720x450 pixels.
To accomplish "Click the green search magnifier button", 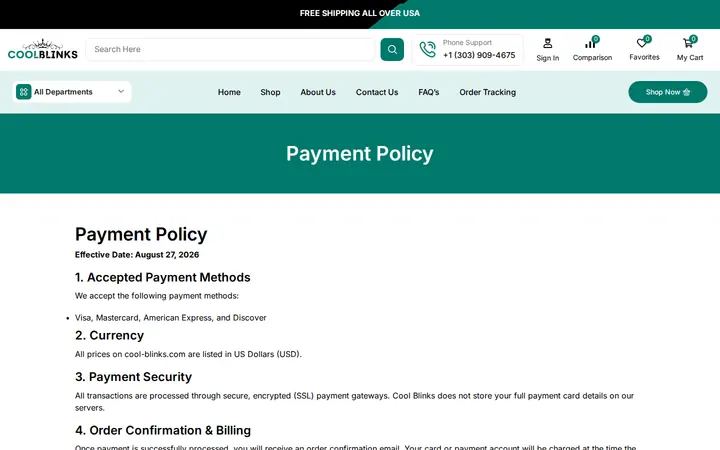I will 392,50.
